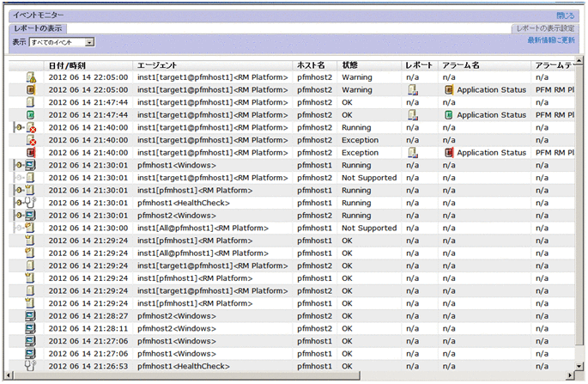
Task: Click red Application Status alarm icon
Action: point(448,153)
